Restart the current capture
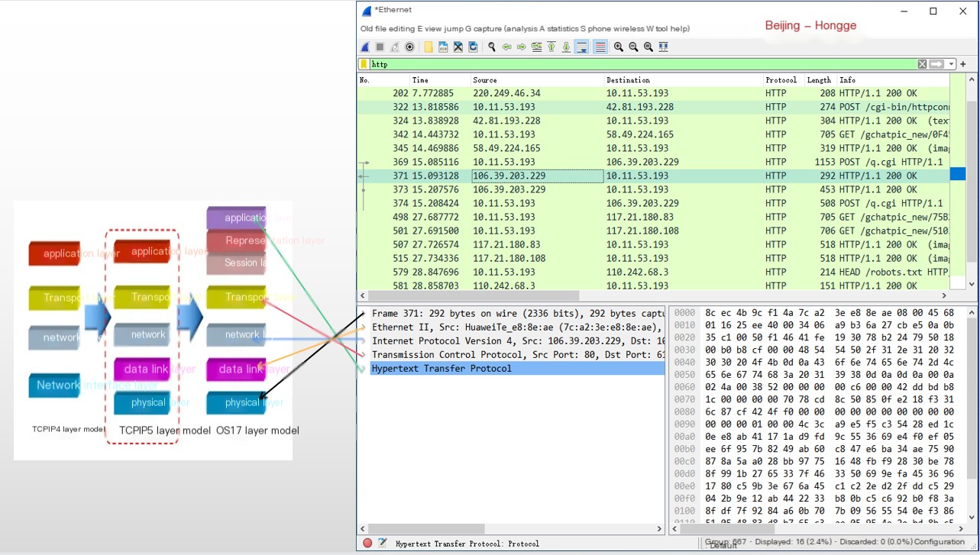Image resolution: width=980 pixels, height=555 pixels. click(x=394, y=47)
